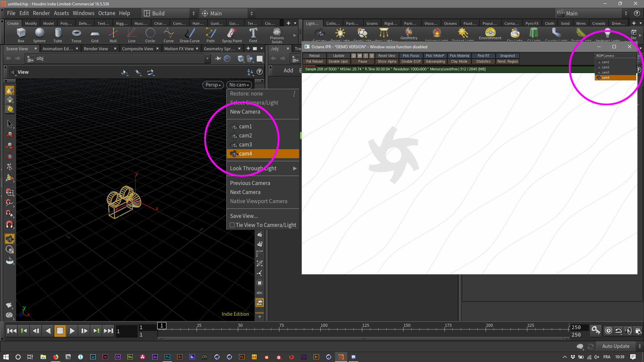Jump to first frame button
This screenshot has width=644, height=362.
[x=12, y=331]
